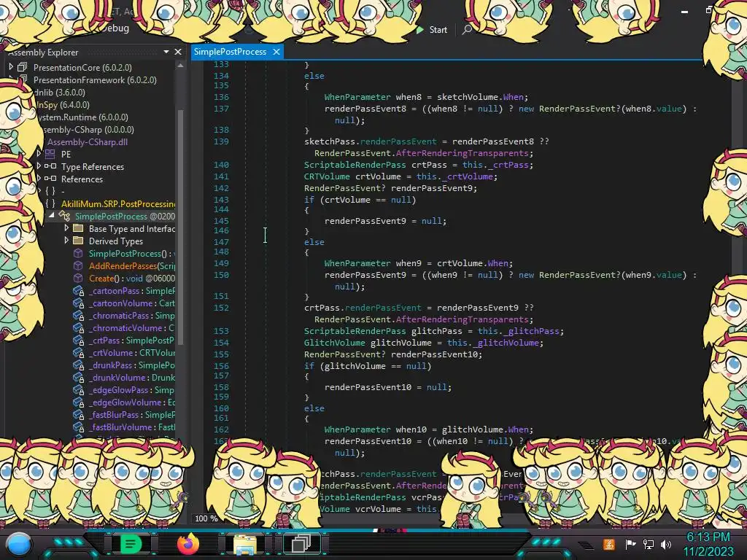Screen dimensions: 747x560
Task: Select the _edgeGlowPass field
Action: [x=132, y=390]
